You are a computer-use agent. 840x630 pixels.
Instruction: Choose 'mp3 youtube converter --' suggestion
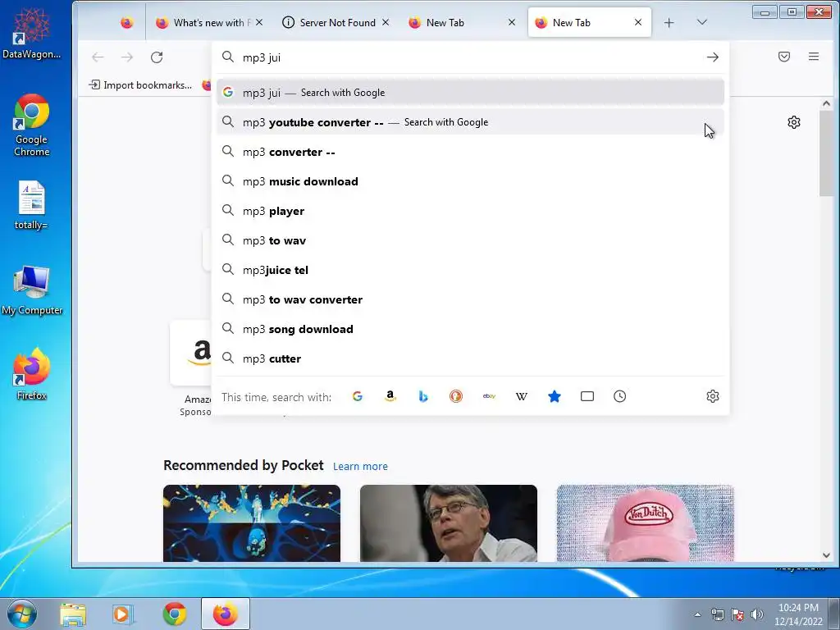pyautogui.click(x=470, y=122)
